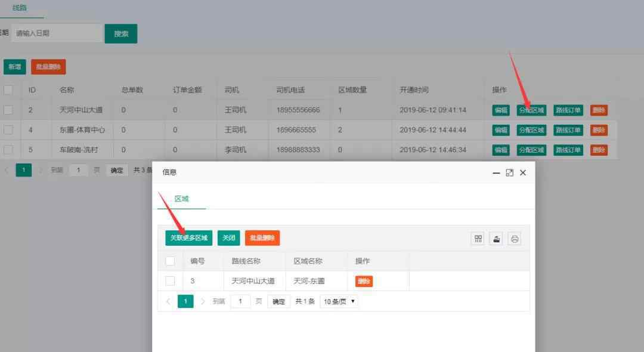Screen dimensions: 644x352
Task: Check the 车陂南-冼村 row checkbox
Action: click(x=8, y=150)
